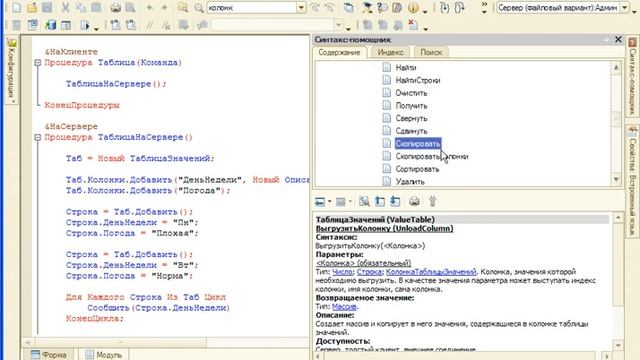This screenshot has height=360, width=640.
Task: Click the folder-with-magnifier find icon
Action: (x=183, y=7)
